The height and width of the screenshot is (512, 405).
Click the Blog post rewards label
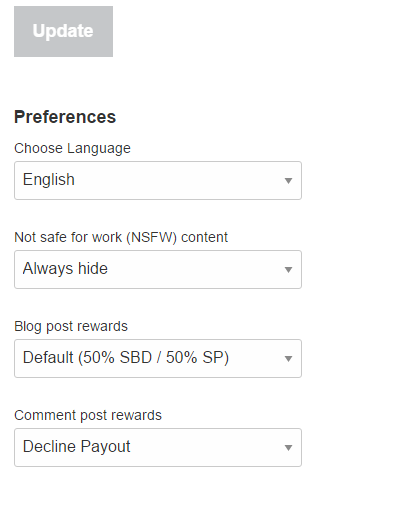click(x=71, y=326)
